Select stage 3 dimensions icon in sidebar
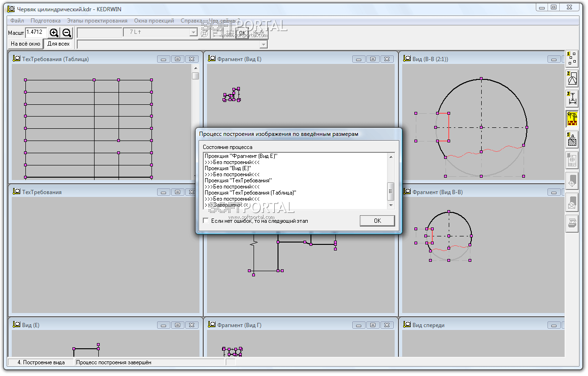 click(572, 99)
